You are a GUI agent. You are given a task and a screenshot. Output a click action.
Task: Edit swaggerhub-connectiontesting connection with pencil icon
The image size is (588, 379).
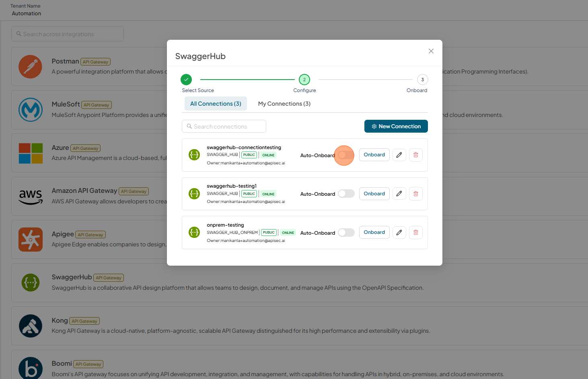pyautogui.click(x=399, y=155)
